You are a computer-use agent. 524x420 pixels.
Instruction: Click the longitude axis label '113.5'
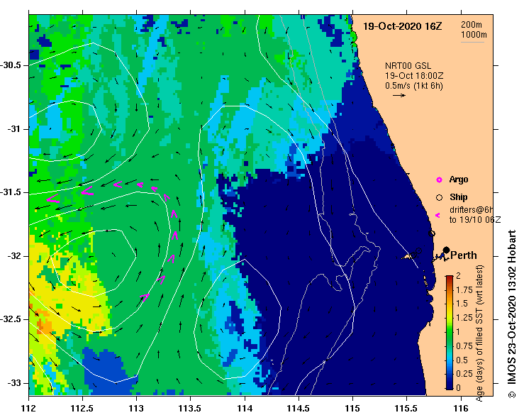(x=191, y=409)
